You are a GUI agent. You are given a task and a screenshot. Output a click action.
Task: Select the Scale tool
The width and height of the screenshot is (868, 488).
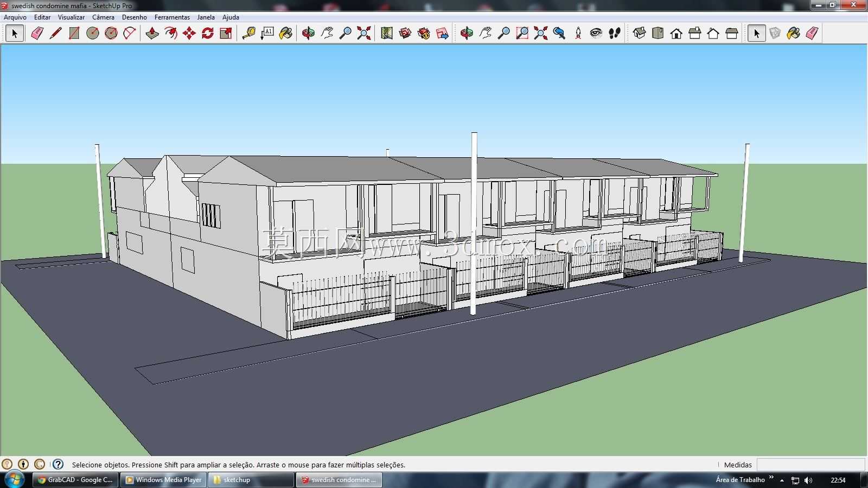pos(226,33)
